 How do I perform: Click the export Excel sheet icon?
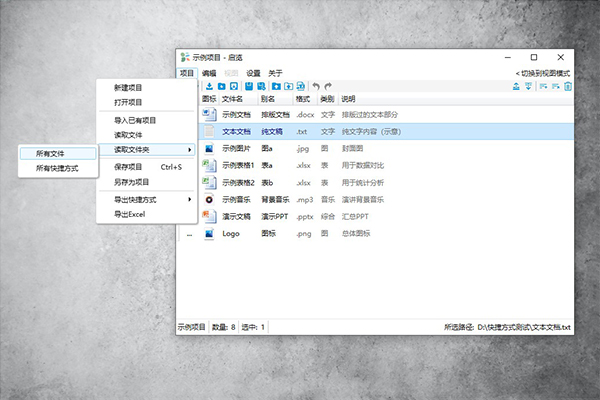click(301, 86)
